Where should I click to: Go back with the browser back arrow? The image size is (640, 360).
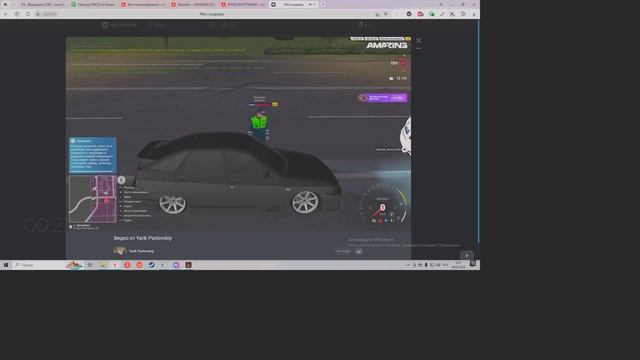[x=6, y=14]
